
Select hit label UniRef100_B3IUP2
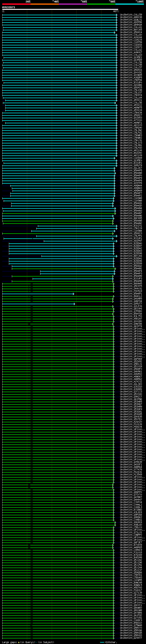pos(131,163)
